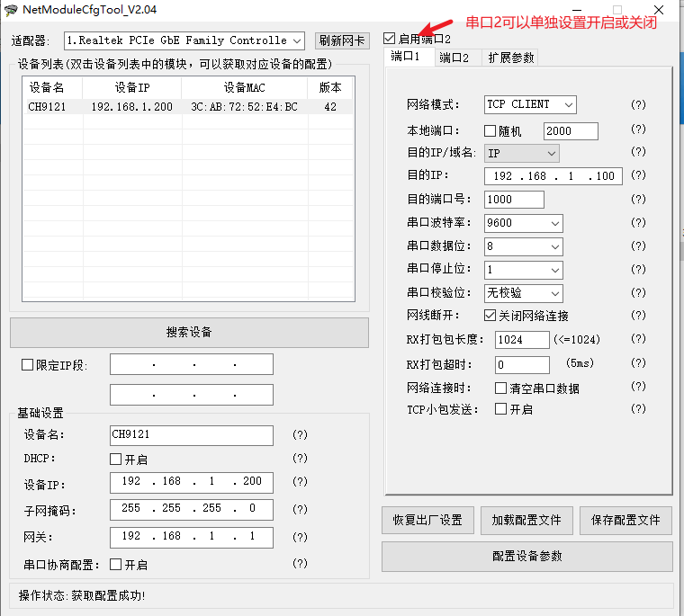The image size is (684, 616).
Task: Click the RX打包包长度 1024 field
Action: 522,340
